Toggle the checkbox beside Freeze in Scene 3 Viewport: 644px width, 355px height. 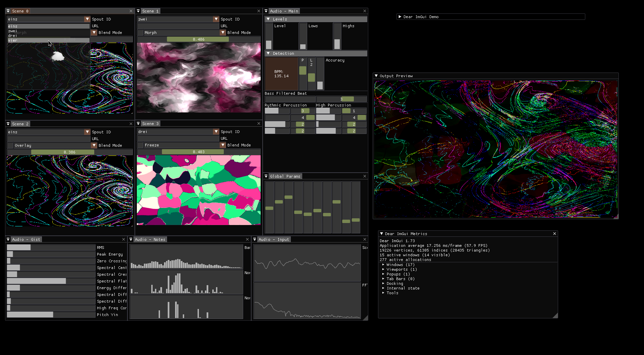pos(140,145)
